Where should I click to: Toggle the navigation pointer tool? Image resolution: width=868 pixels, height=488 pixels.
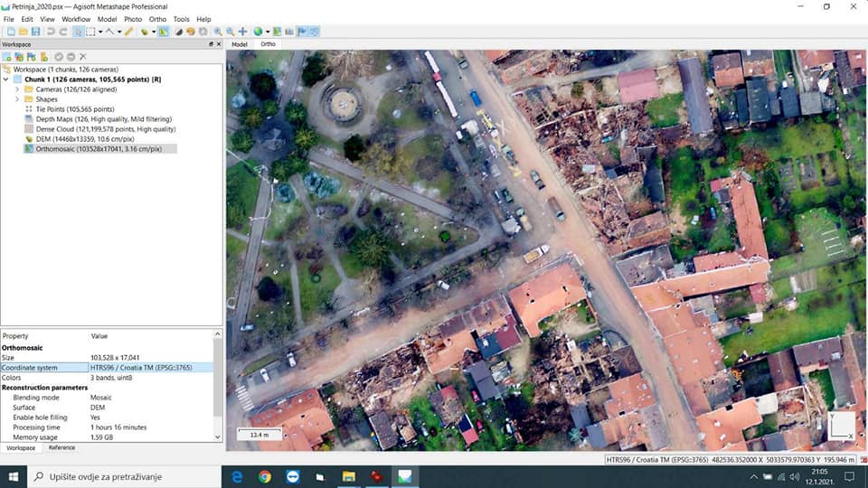79,32
